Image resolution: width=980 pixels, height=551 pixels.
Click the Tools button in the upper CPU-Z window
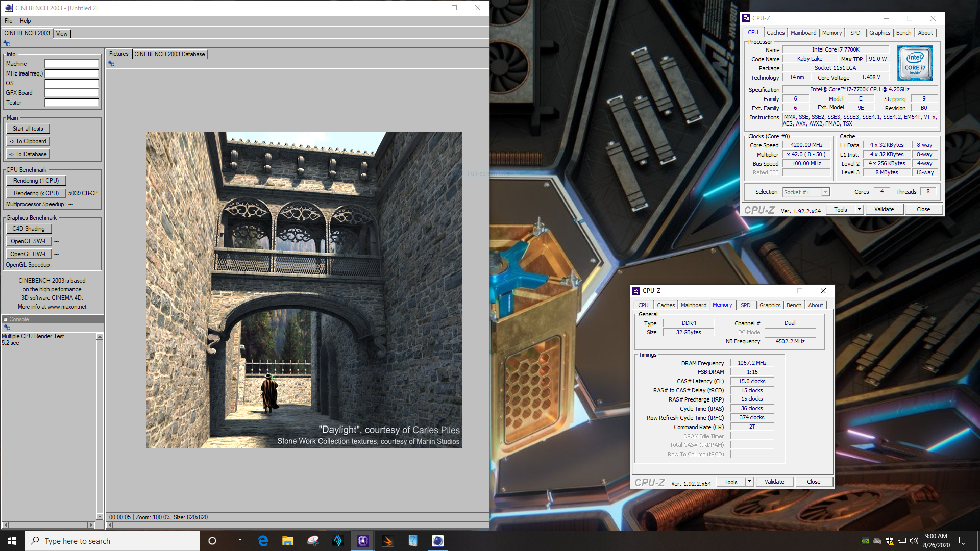pyautogui.click(x=840, y=209)
